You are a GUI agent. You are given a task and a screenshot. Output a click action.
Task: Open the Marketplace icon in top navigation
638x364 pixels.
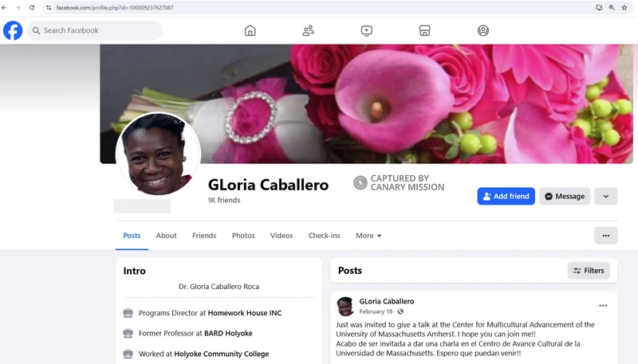point(425,30)
